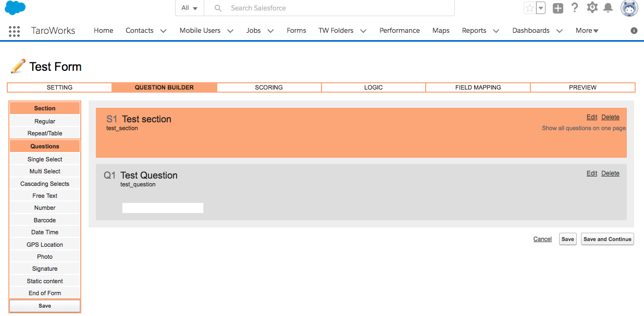Click the Save button beside Cancel
The height and width of the screenshot is (316, 644).
tap(568, 239)
